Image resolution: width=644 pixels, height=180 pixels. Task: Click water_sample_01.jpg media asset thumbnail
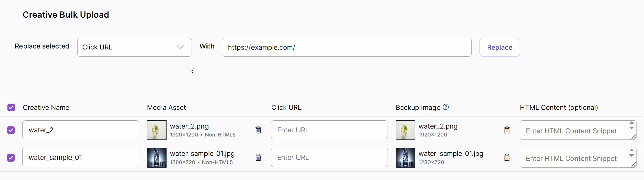[x=157, y=157]
